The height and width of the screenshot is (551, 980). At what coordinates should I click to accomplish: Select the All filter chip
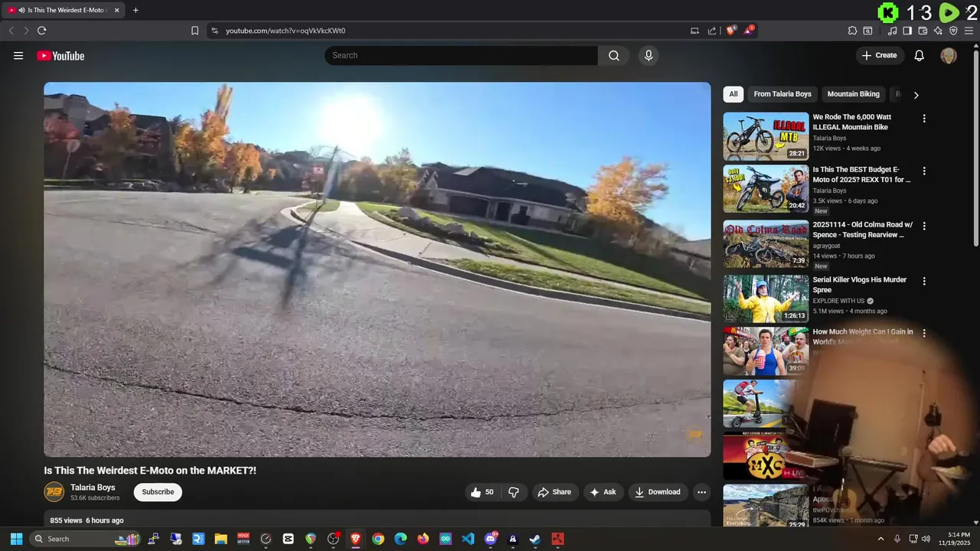click(733, 94)
